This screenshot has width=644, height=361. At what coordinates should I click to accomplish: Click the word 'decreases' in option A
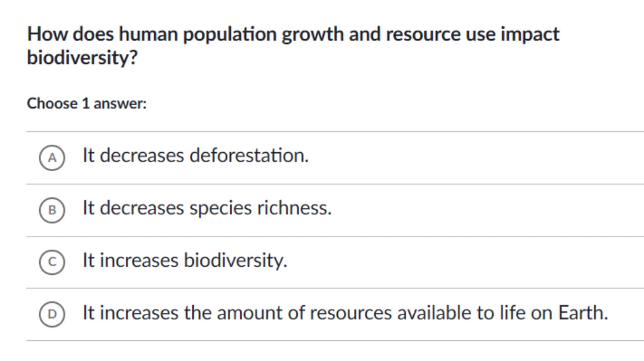coord(142,155)
